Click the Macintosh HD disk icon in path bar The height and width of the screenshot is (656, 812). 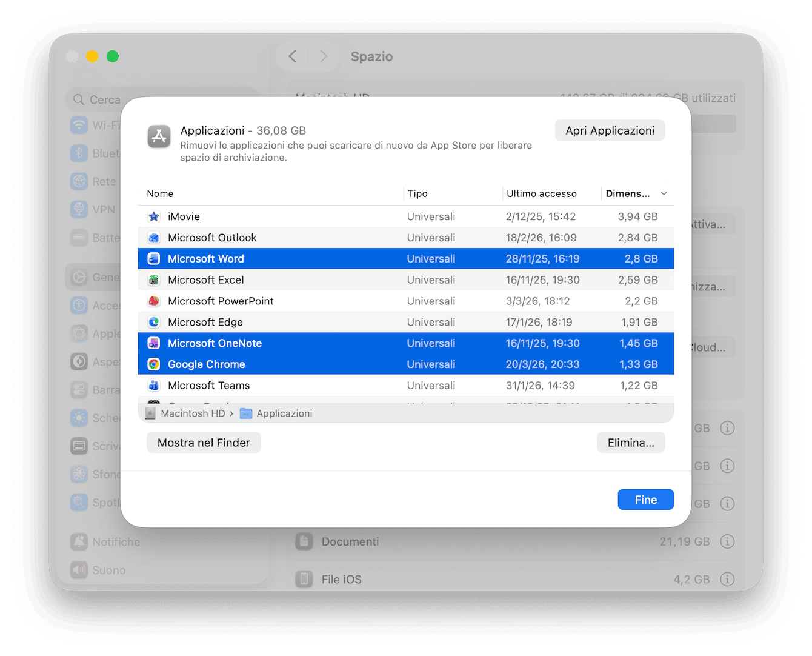pos(150,413)
